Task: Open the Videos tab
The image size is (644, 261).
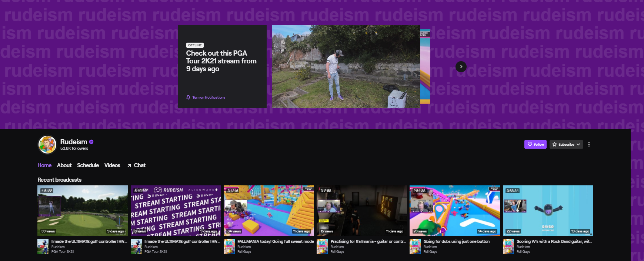Action: click(x=112, y=165)
